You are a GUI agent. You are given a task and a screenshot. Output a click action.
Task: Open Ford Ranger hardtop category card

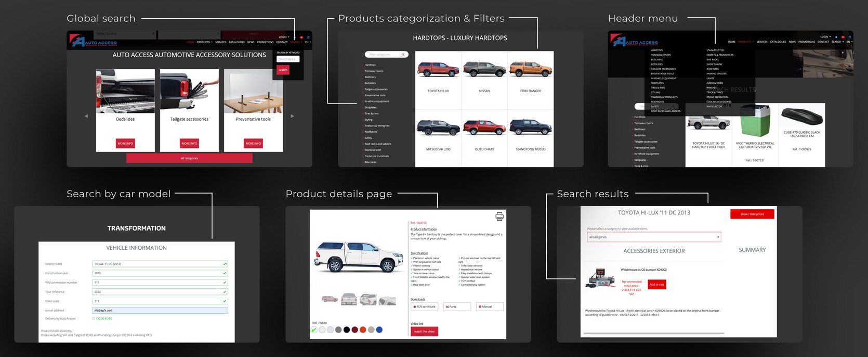531,80
